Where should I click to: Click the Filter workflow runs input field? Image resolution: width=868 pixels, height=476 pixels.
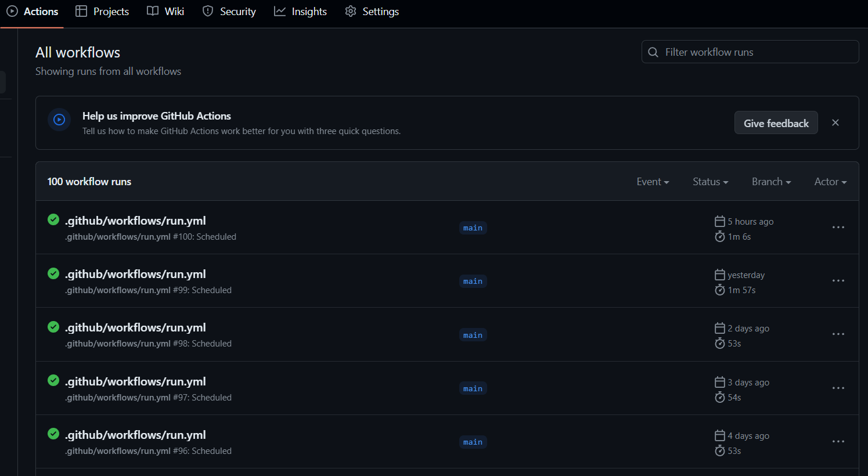point(750,52)
